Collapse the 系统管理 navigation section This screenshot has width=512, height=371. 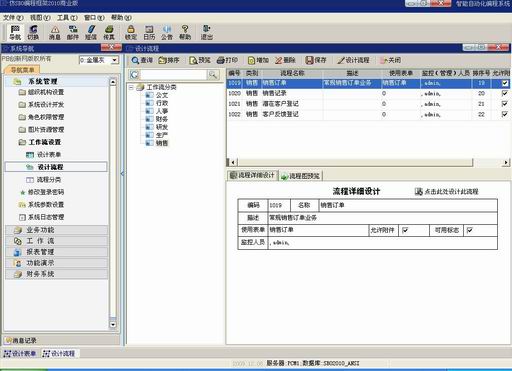(x=56, y=81)
